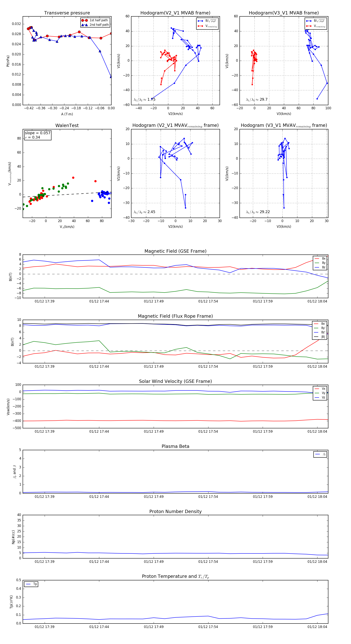
Task: Click the "01/12 17:49" tick under Plasma Beta plot
Action: pyautogui.click(x=154, y=497)
